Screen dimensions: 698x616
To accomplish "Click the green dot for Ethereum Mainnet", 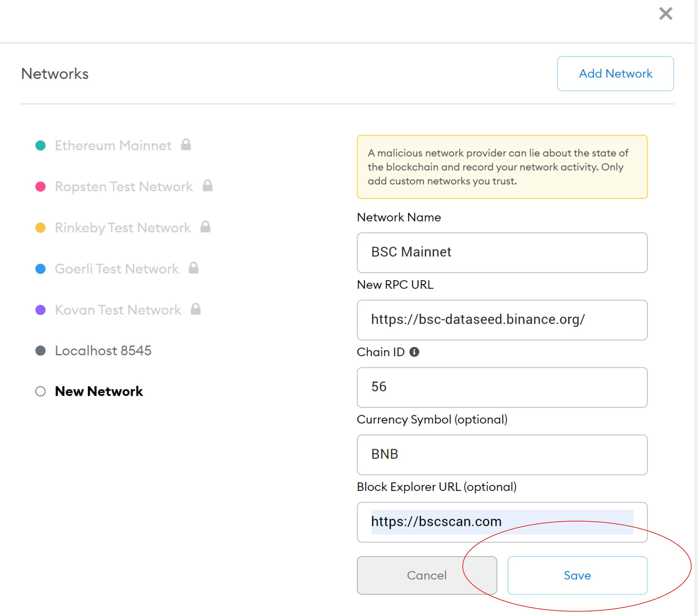I will click(40, 145).
